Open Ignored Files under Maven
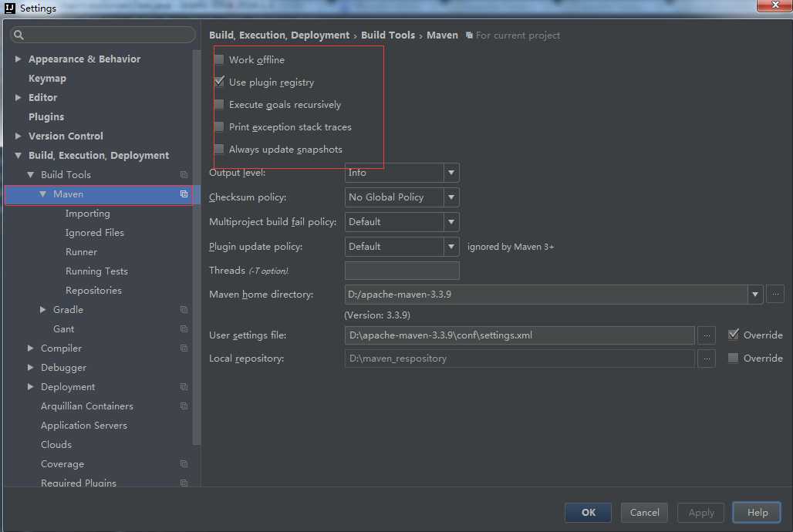793x532 pixels. [95, 233]
